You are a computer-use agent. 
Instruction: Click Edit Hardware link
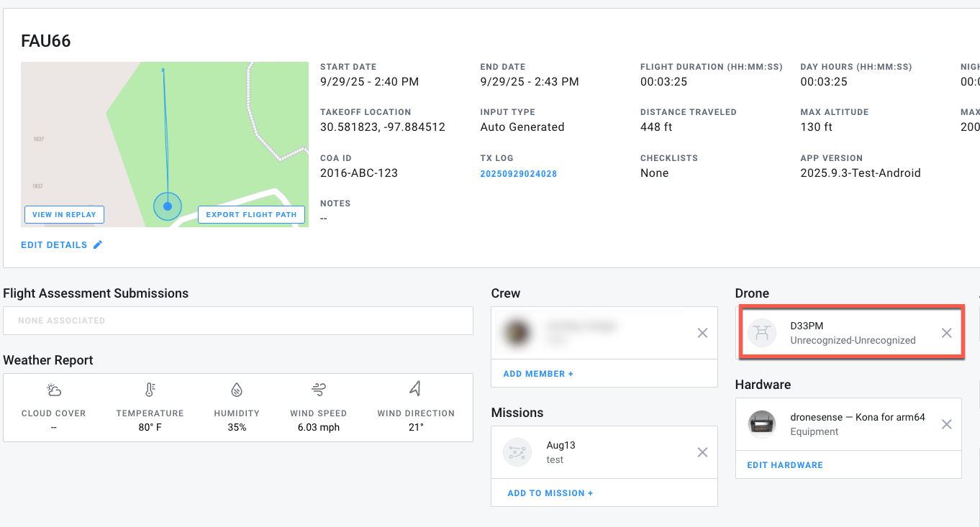pyautogui.click(x=785, y=465)
